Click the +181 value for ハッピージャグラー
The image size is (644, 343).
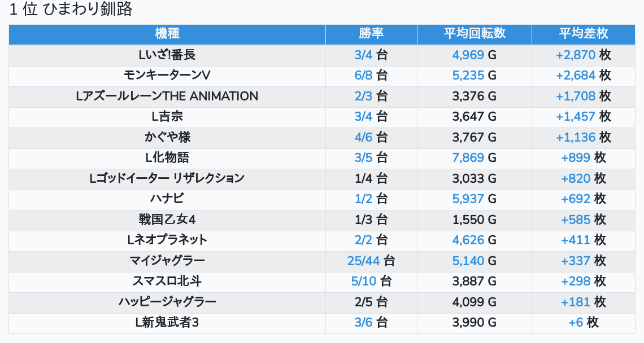pyautogui.click(x=576, y=302)
